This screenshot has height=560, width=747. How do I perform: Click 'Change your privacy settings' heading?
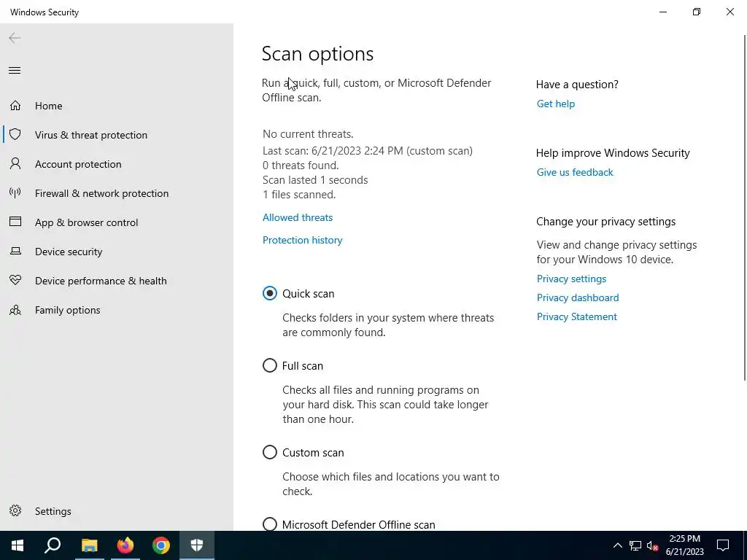[x=606, y=222]
